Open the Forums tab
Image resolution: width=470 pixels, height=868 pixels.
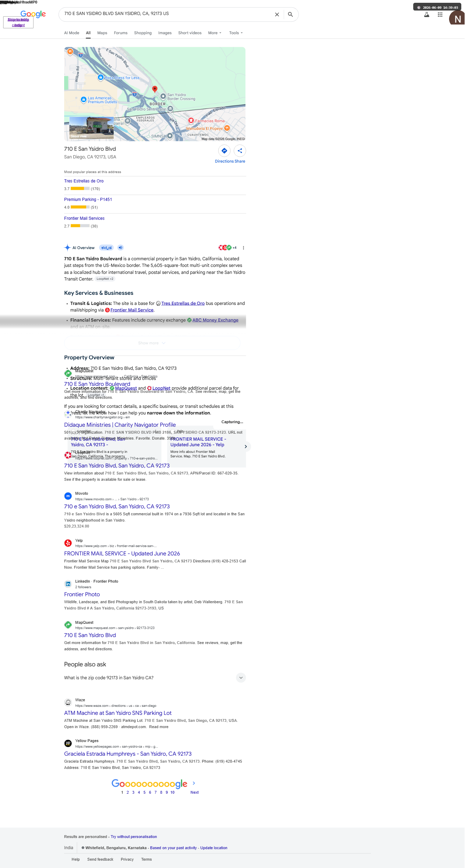pyautogui.click(x=121, y=33)
